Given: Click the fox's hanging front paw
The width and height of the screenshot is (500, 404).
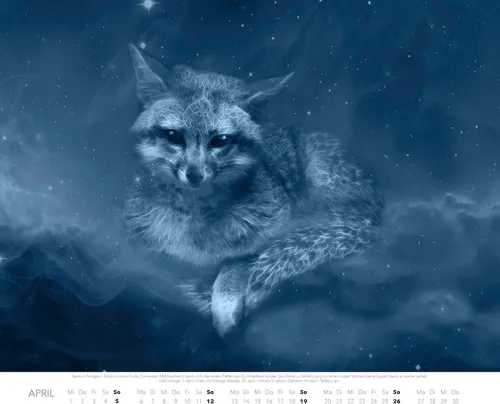Looking at the screenshot, I should tap(227, 302).
